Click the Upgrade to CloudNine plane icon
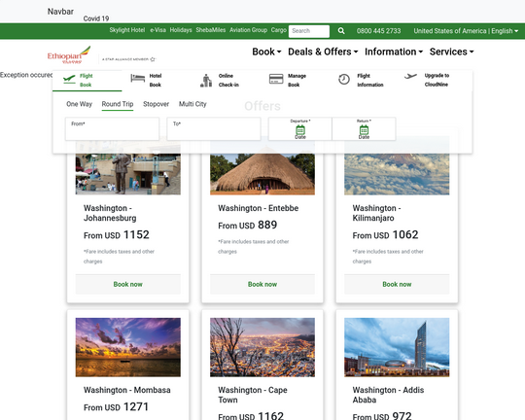 [x=410, y=76]
